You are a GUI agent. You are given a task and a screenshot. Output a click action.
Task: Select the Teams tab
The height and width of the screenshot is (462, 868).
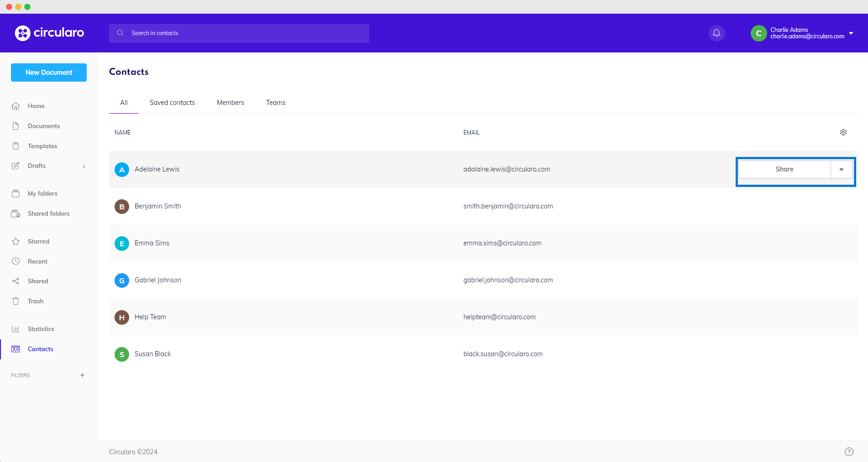point(276,103)
